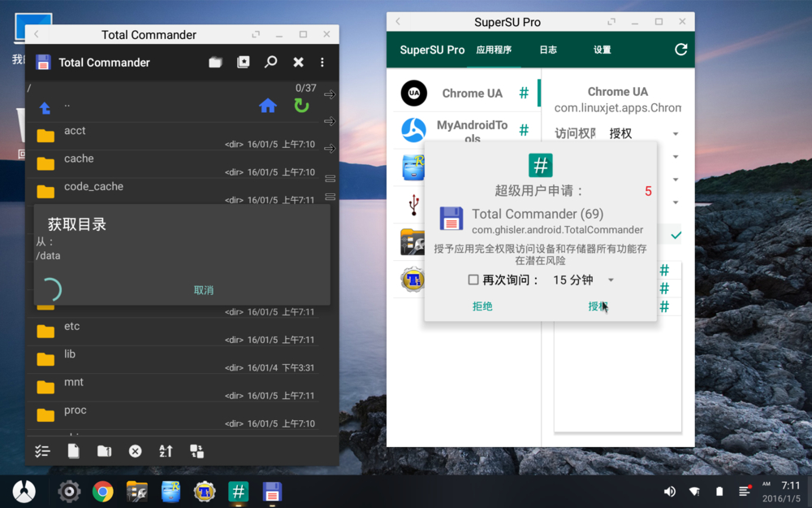This screenshot has height=508, width=812.
Task: Click Chrome UA app name in list
Action: click(x=473, y=93)
